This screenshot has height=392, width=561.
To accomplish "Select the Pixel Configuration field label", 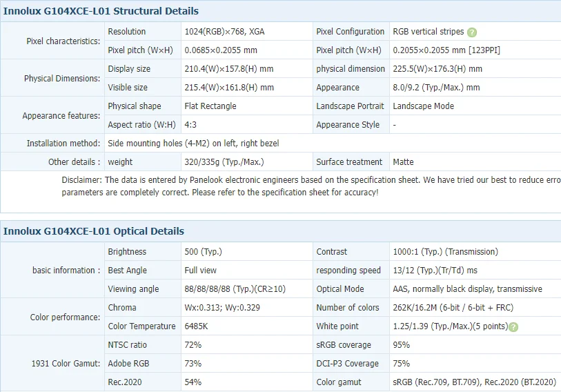I will [x=351, y=32].
